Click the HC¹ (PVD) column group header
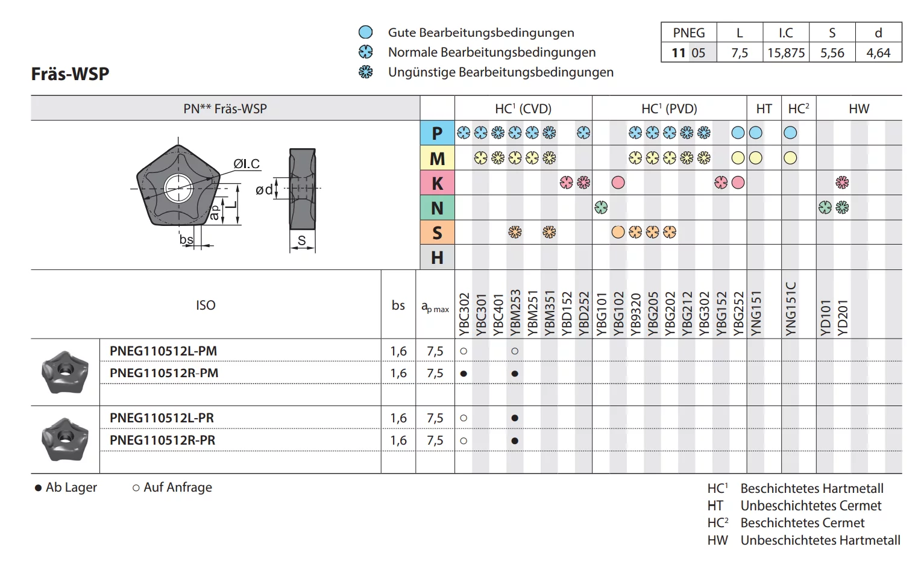The width and height of the screenshot is (924, 570). pos(669,108)
